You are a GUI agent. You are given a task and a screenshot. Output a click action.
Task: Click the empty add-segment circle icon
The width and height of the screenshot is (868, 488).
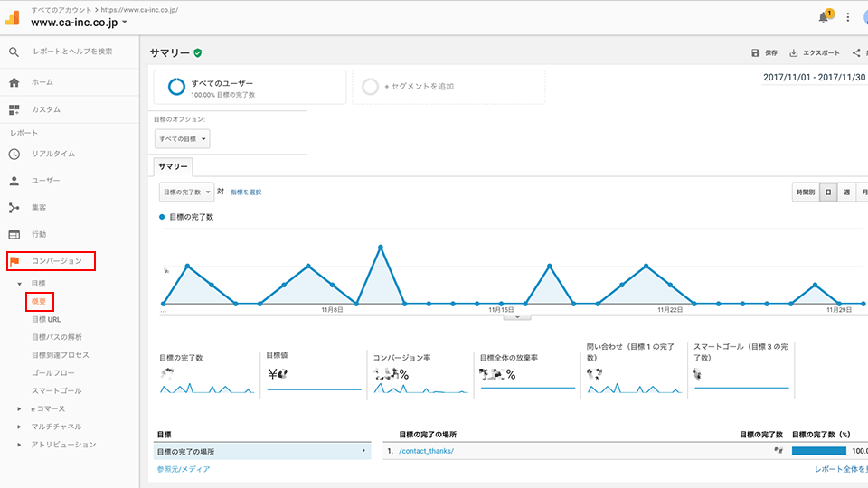click(370, 87)
